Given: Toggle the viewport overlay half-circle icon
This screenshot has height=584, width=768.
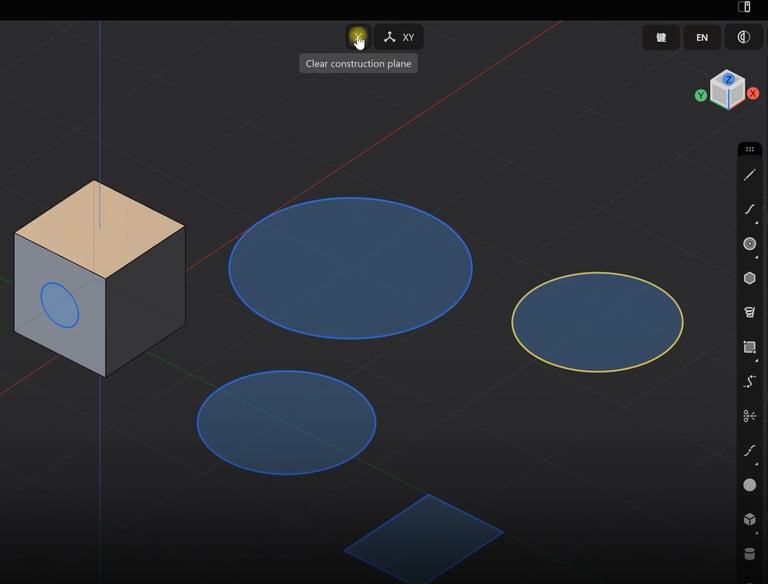Looking at the screenshot, I should [744, 37].
